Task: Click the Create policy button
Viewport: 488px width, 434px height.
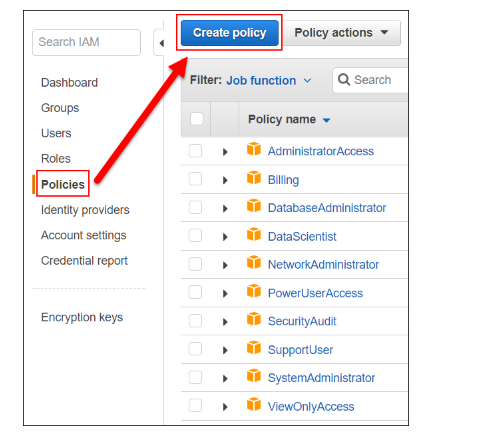Action: point(230,33)
